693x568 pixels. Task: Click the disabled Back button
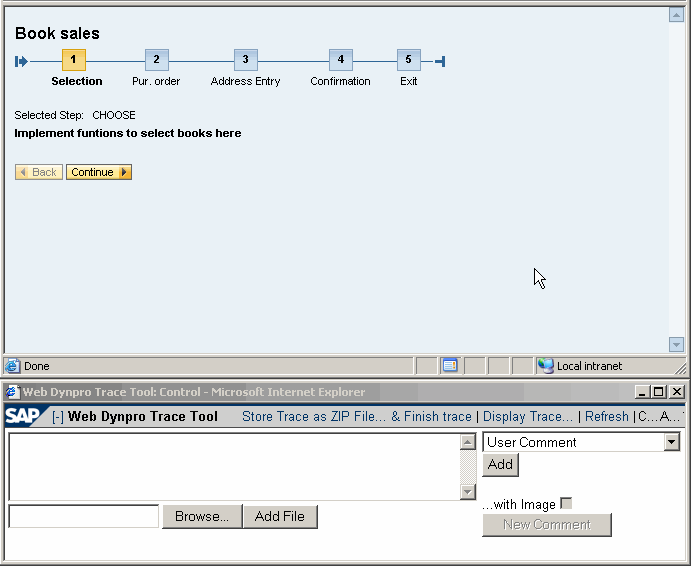[39, 172]
